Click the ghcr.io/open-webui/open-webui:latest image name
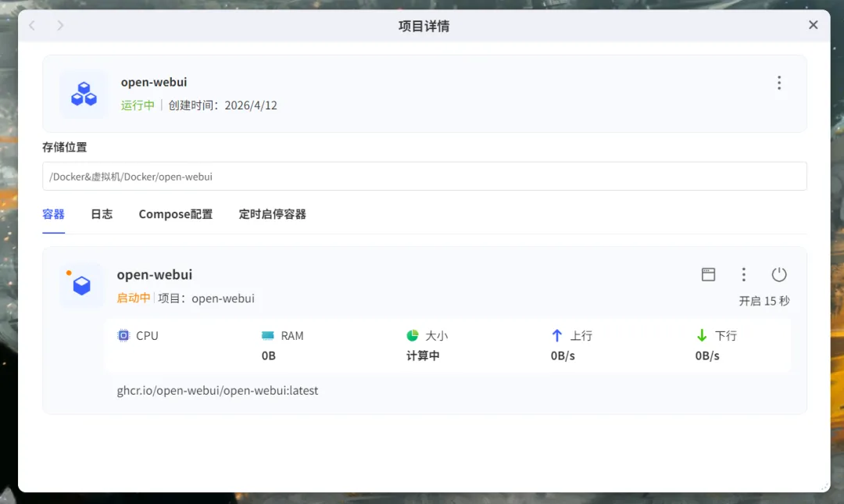The image size is (844, 504). pyautogui.click(x=217, y=391)
